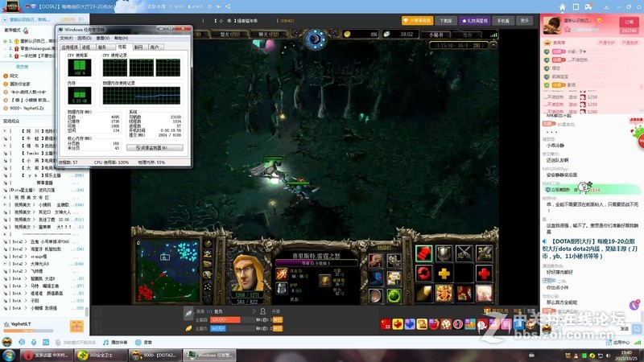Screen dimensions: 644x362
Task: Open the 9000-【DOTA2... taskbar button
Action: [x=154, y=355]
